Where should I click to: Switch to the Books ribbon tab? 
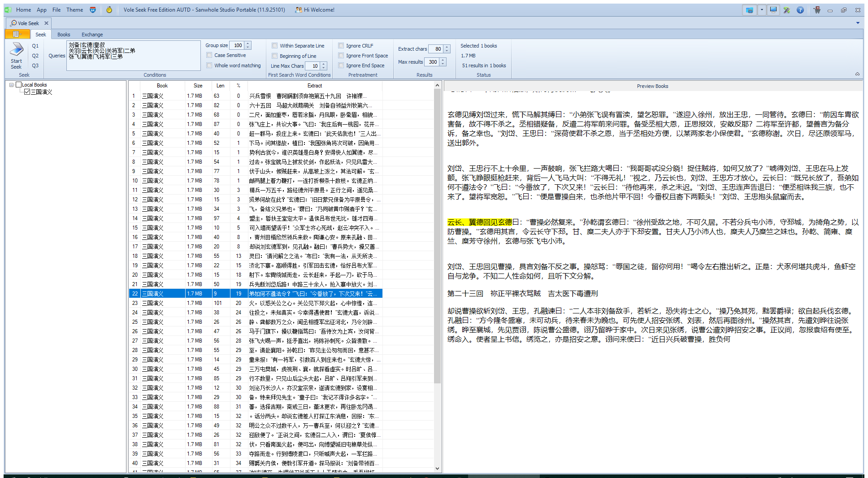64,35
